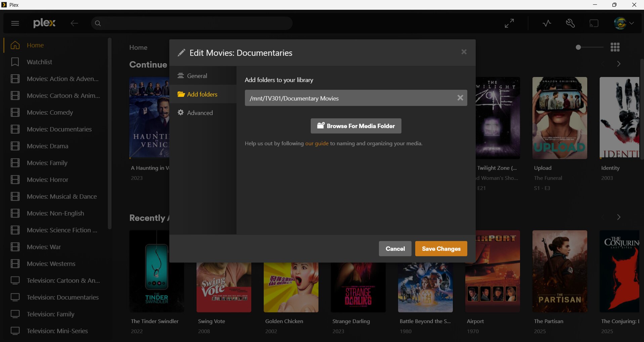The height and width of the screenshot is (342, 644).
Task: Toggle fullscreen with the expand arrows icon
Action: 509,23
